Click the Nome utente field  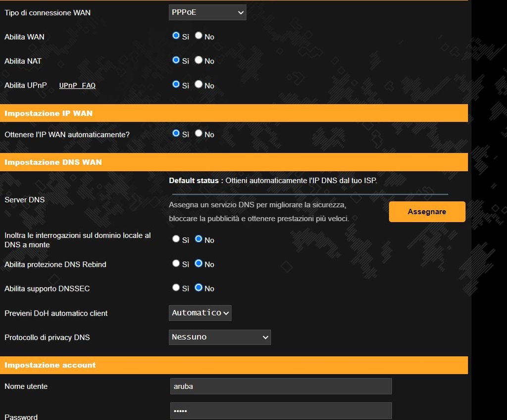pyautogui.click(x=281, y=386)
